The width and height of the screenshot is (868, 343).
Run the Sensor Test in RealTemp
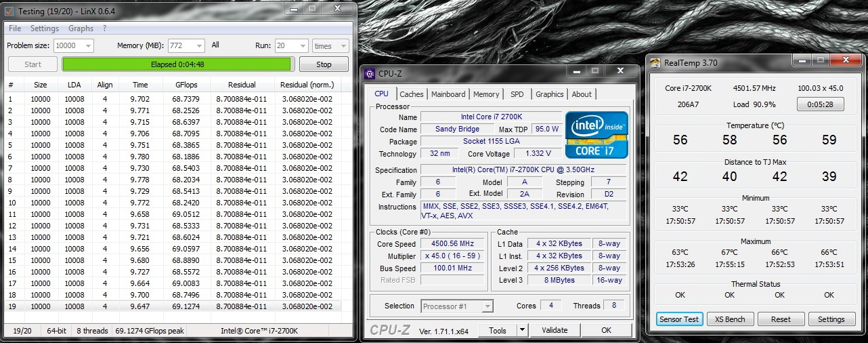coord(680,319)
